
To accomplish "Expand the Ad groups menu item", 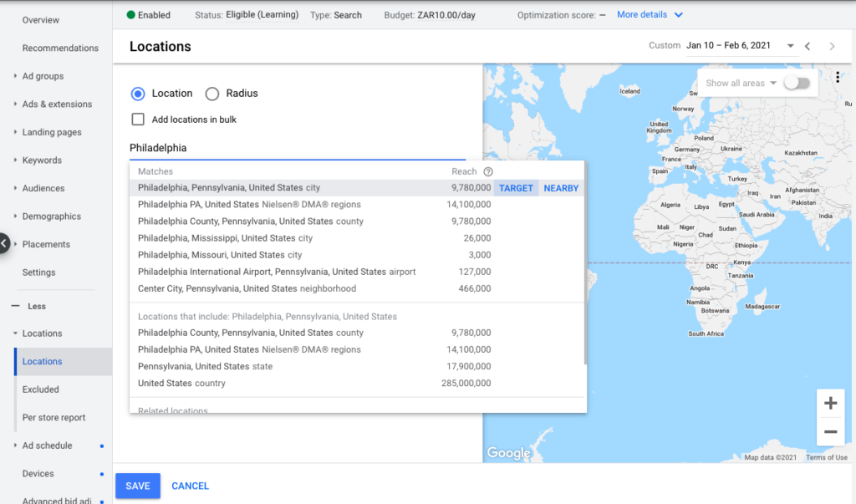I will [x=15, y=76].
